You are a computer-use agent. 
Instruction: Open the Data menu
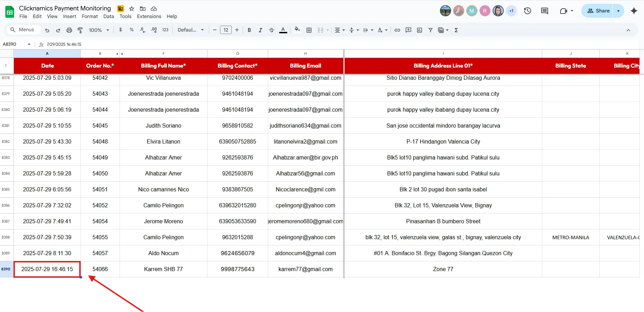pyautogui.click(x=108, y=16)
